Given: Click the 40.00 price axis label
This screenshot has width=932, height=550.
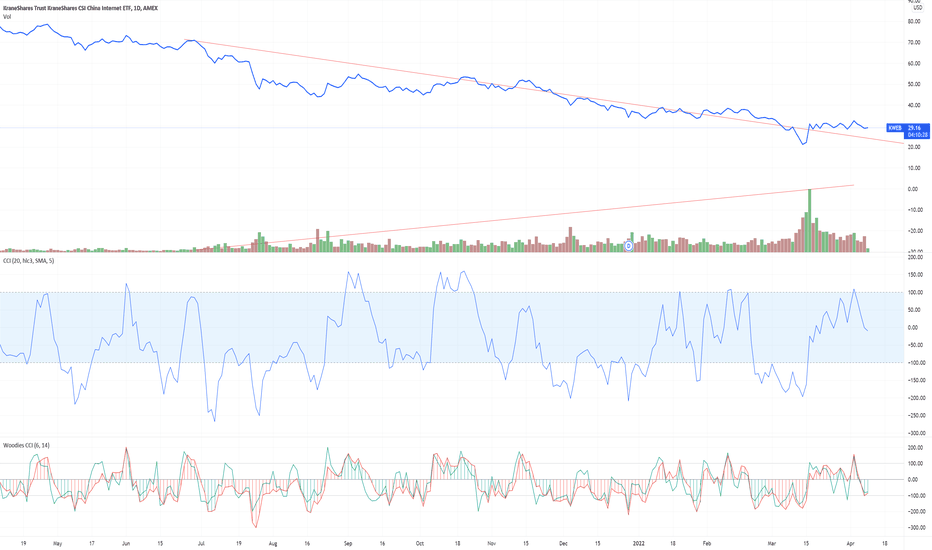Looking at the screenshot, I should 914,105.
